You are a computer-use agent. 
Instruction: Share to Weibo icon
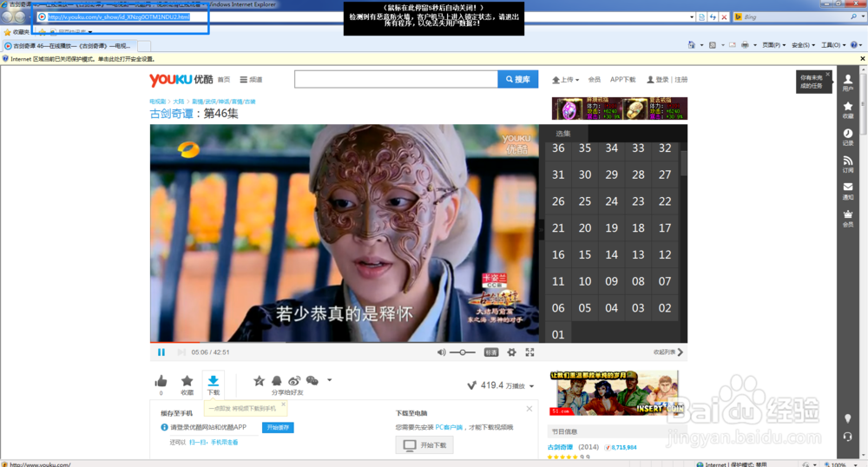click(x=294, y=380)
